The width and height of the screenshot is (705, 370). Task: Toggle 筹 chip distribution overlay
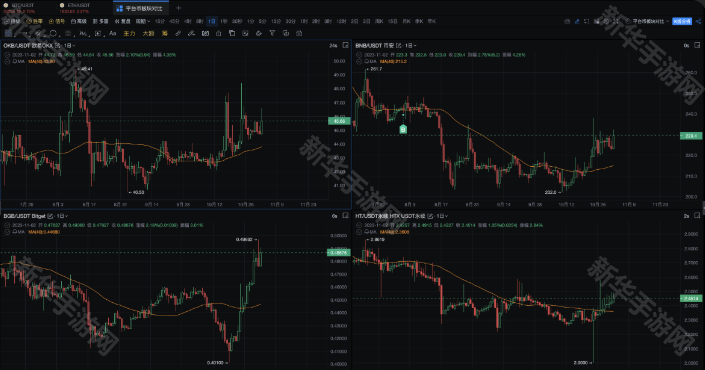click(165, 33)
